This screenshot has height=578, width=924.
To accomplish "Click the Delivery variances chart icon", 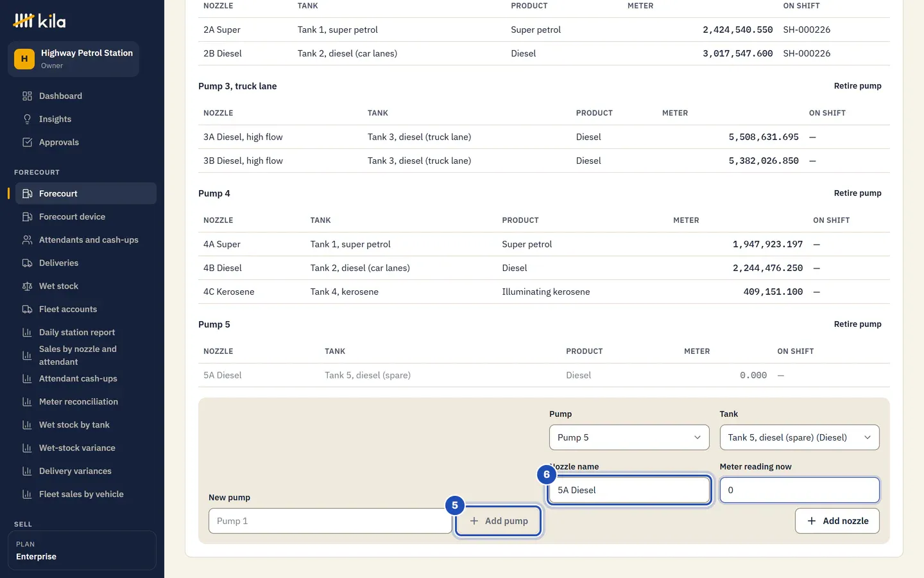I will 27,471.
